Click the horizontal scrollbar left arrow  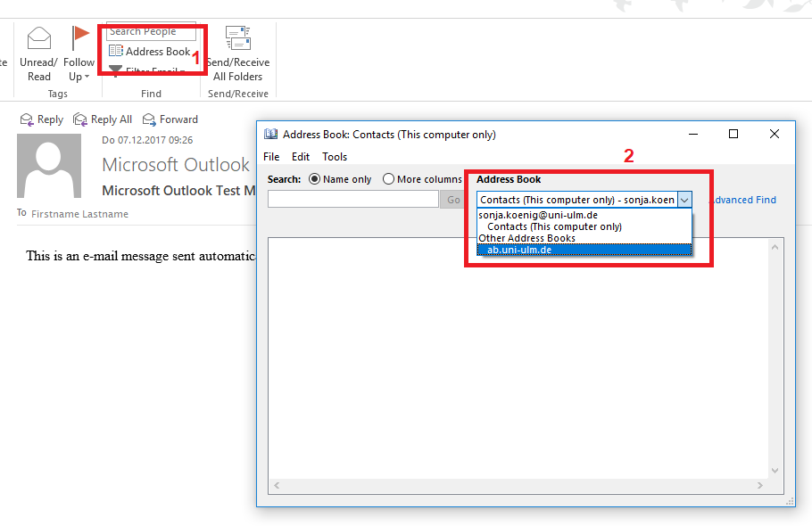[277, 485]
